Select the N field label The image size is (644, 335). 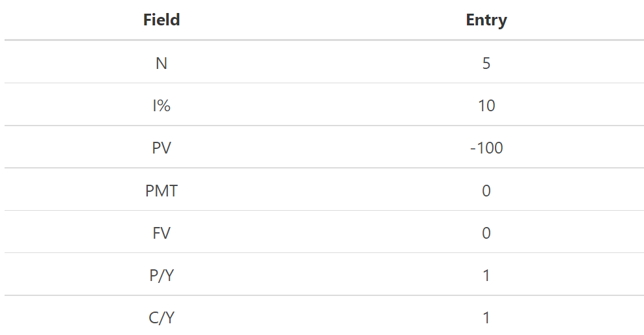pyautogui.click(x=161, y=63)
